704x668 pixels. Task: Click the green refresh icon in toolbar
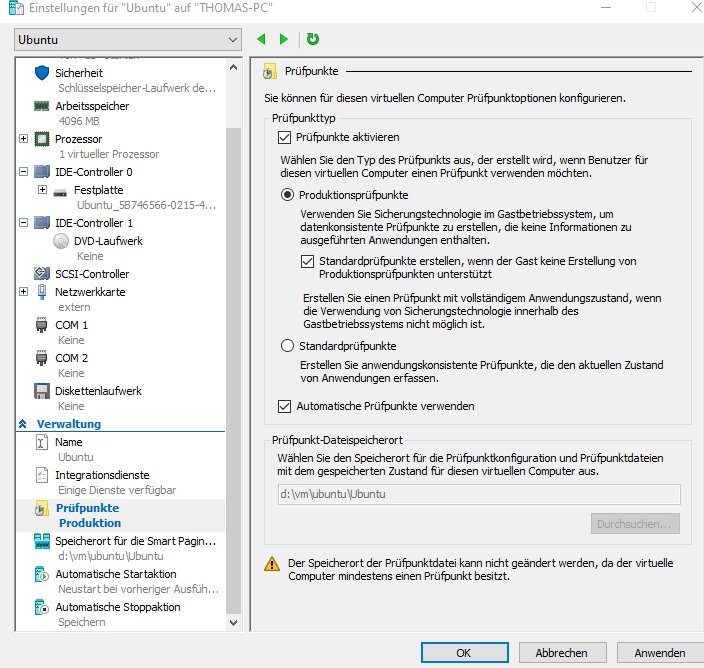click(313, 39)
